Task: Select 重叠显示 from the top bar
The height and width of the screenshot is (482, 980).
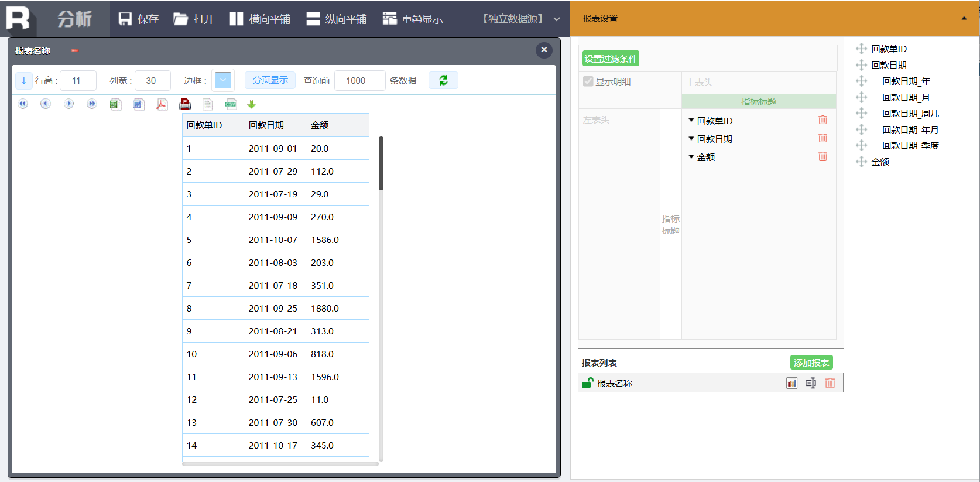Action: point(413,19)
